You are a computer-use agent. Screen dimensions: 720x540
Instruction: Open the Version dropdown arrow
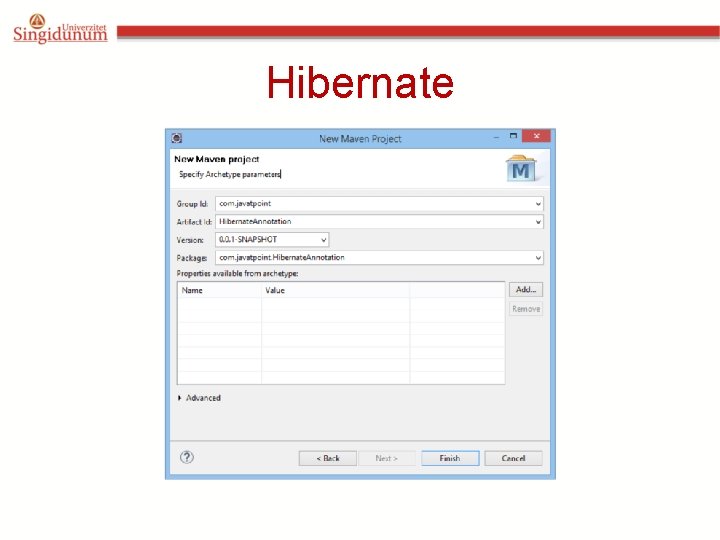coord(323,240)
